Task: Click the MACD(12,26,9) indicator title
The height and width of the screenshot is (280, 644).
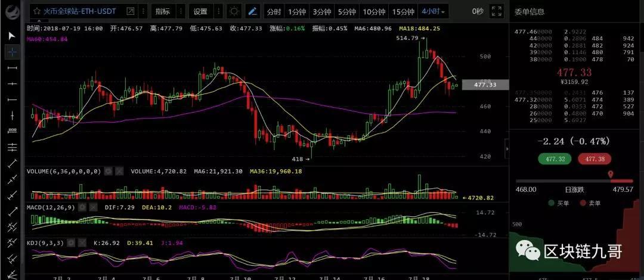Action: (x=51, y=207)
